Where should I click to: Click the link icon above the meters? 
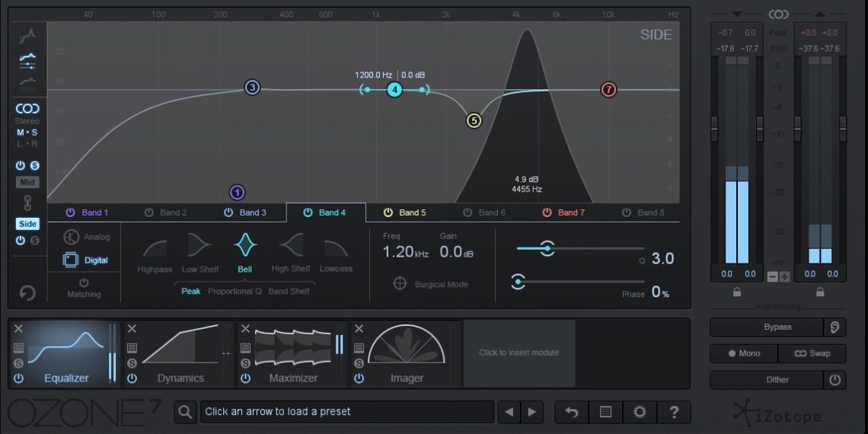coord(778,14)
